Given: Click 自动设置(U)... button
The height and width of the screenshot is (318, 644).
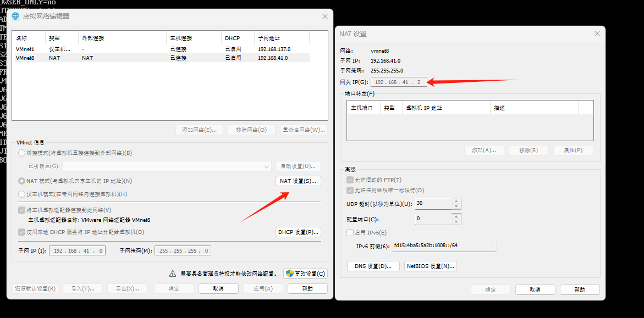Looking at the screenshot, I should pyautogui.click(x=298, y=166).
